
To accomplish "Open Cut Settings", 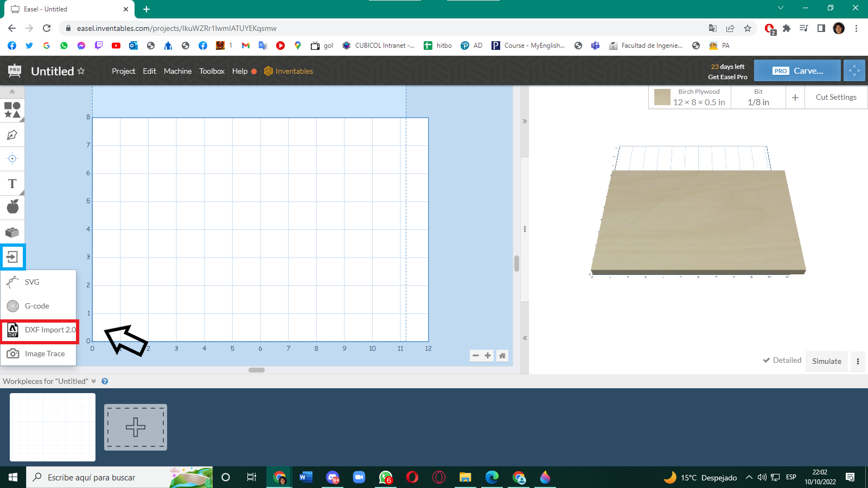I will tap(836, 98).
